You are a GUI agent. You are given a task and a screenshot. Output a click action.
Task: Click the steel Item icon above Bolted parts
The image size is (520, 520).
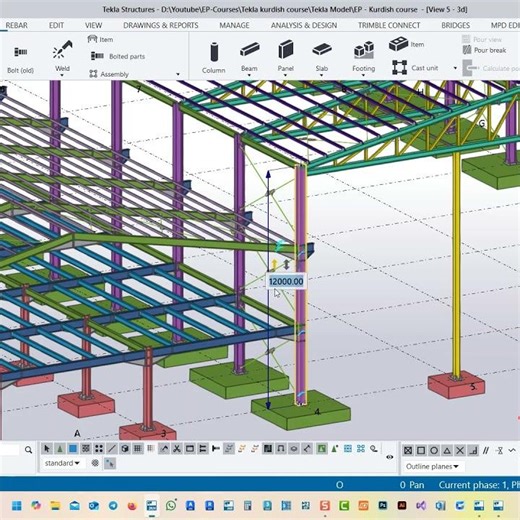coord(92,39)
